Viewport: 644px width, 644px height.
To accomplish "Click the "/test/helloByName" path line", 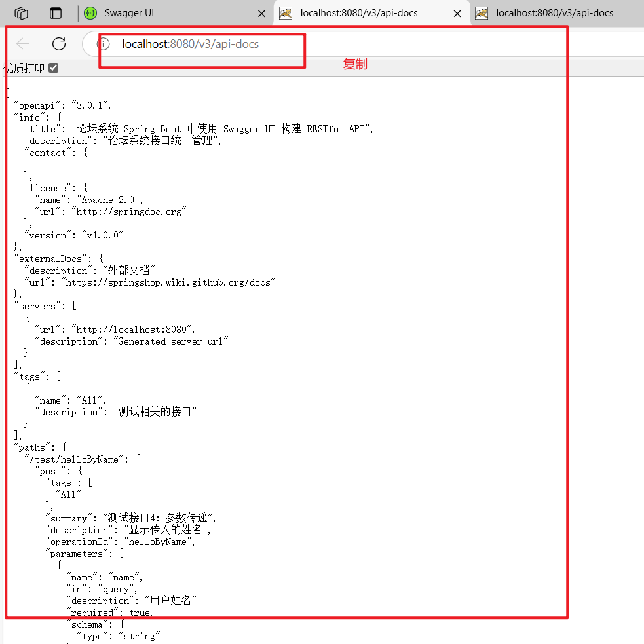I will [x=82, y=459].
